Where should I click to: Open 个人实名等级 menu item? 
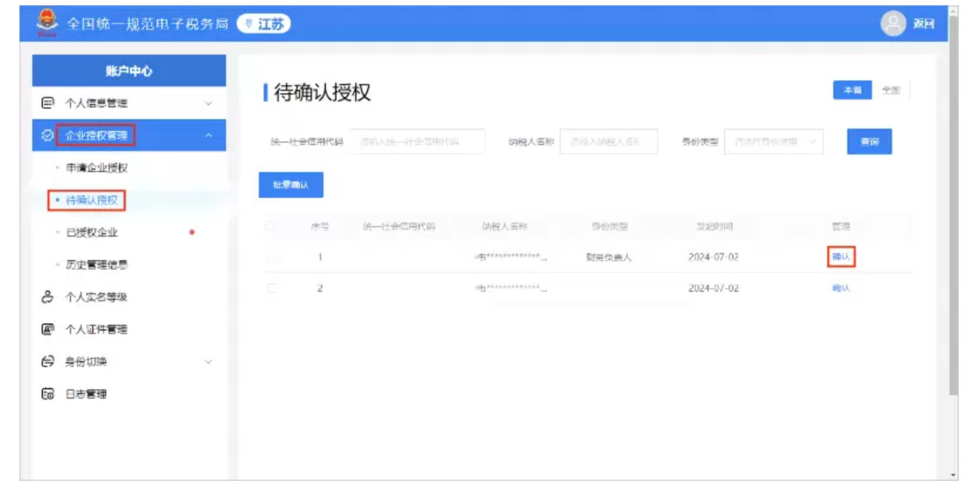(96, 297)
